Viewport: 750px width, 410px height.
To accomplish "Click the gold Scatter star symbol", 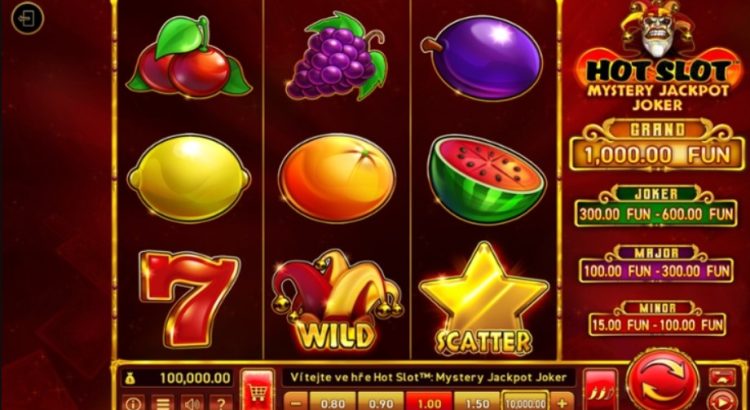I will click(483, 299).
